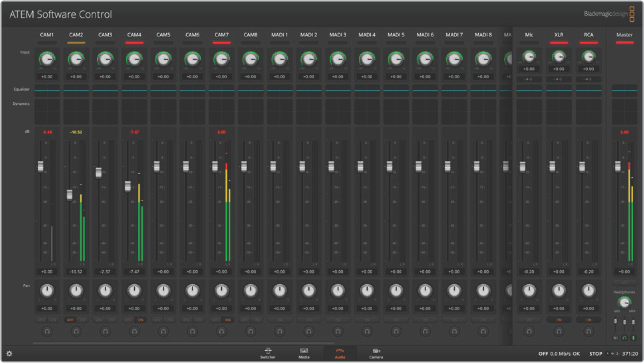Switch to the Switcher page

(268, 353)
